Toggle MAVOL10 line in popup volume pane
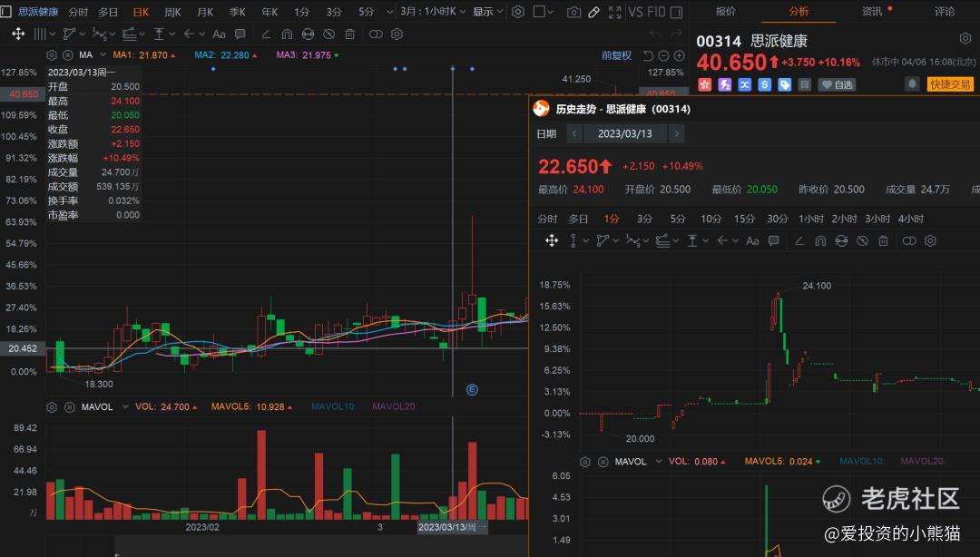The width and height of the screenshot is (980, 557). (862, 461)
